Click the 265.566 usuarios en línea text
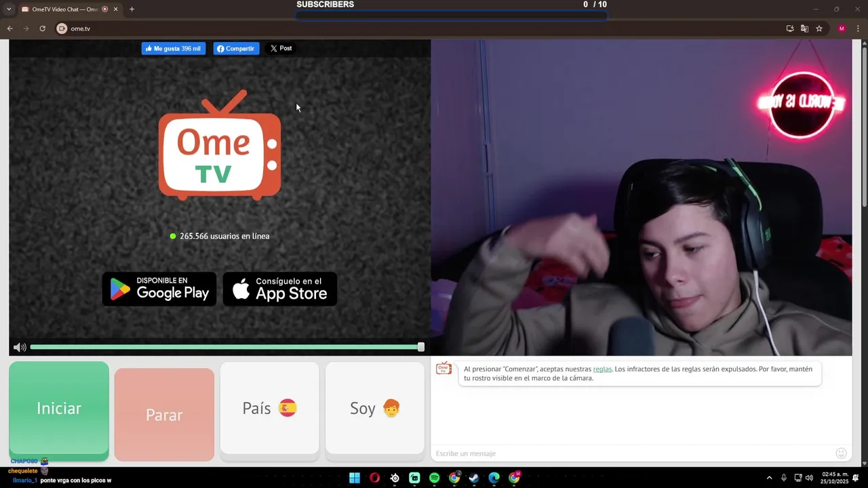Screen dimensions: 868x488 pos(224,236)
